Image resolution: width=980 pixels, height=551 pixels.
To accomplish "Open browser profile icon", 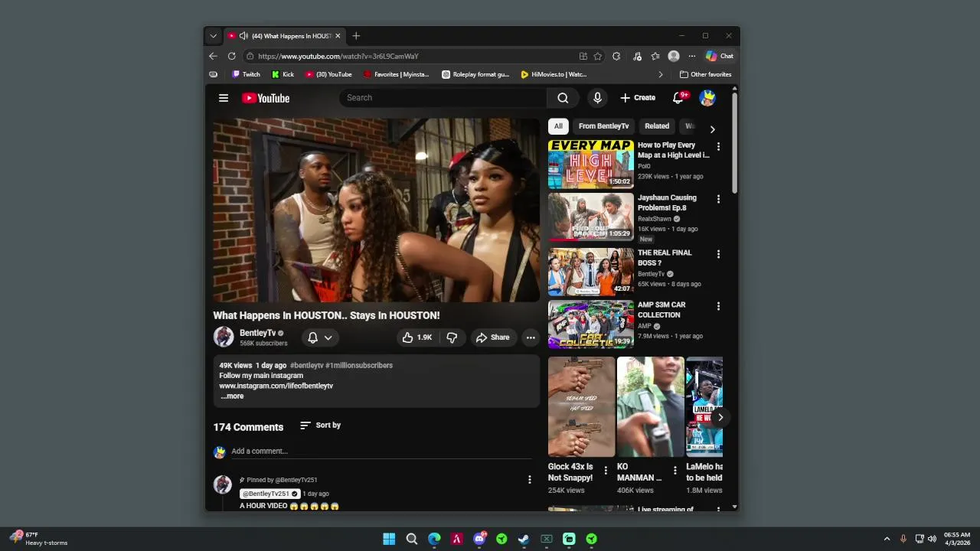I will (674, 56).
